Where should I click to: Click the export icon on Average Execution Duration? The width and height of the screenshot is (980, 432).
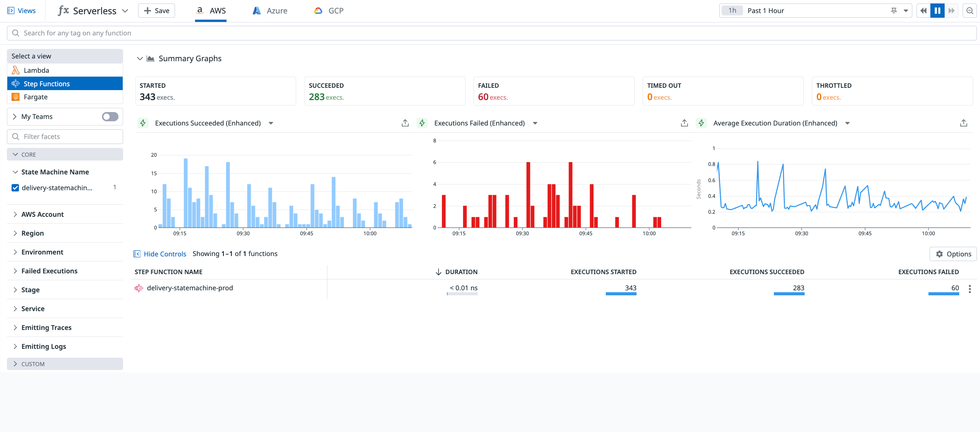pos(963,123)
